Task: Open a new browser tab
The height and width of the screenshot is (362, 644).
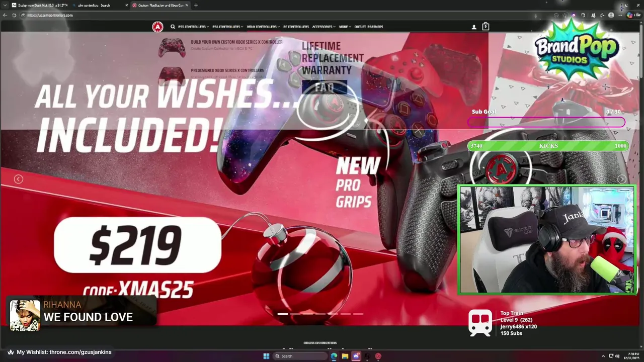Action: (196, 5)
